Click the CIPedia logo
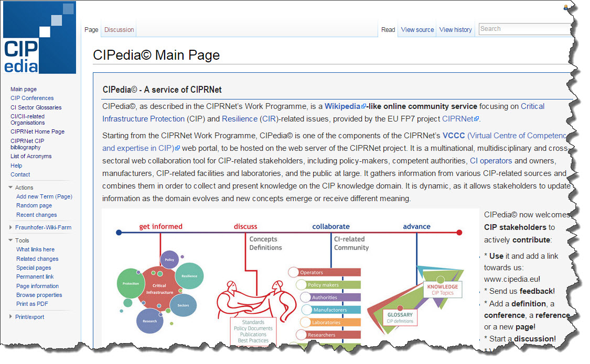This screenshot has height=364, width=590. click(39, 37)
